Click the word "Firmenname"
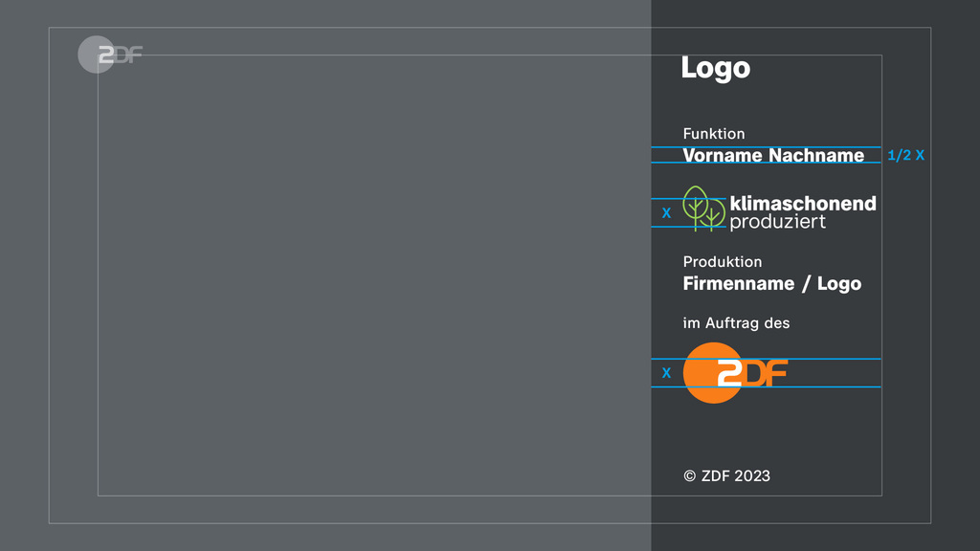 coord(739,283)
